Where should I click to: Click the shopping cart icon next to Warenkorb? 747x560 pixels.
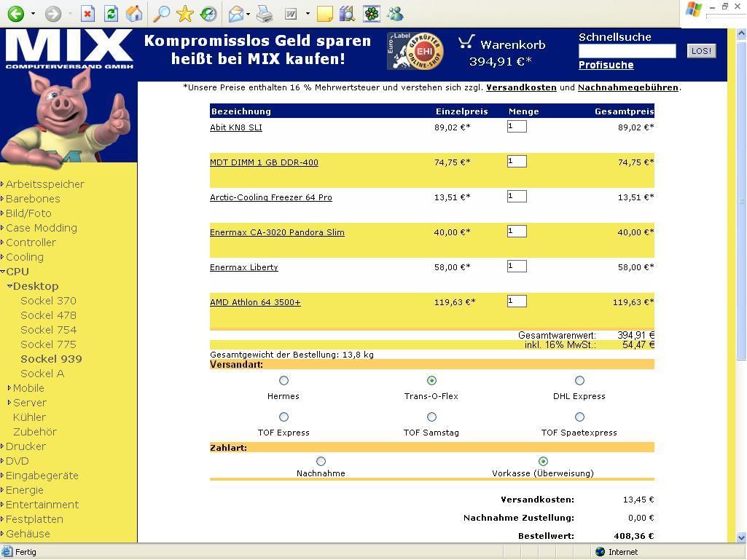point(466,42)
